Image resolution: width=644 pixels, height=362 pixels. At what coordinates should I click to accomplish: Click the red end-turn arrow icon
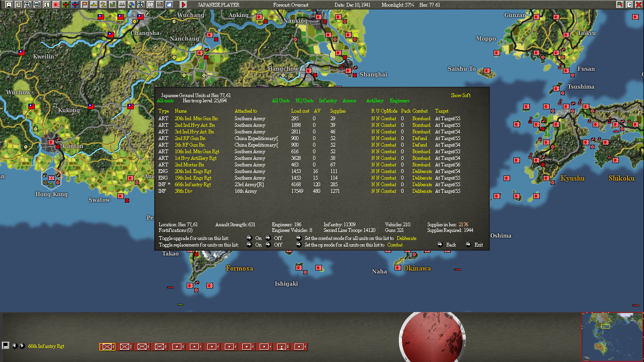pos(183,5)
